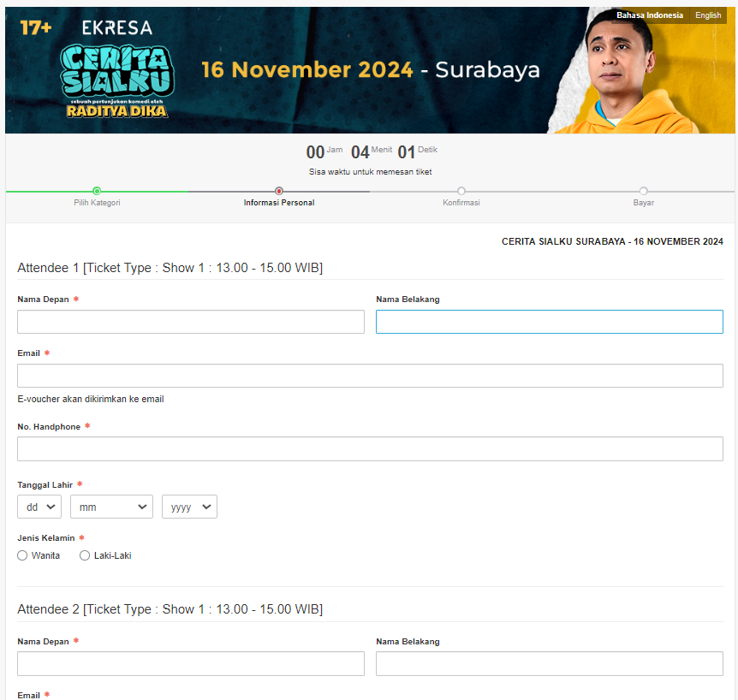Select the Pilih Kategori step label
Viewport: 738px width, 700px height.
tap(97, 203)
